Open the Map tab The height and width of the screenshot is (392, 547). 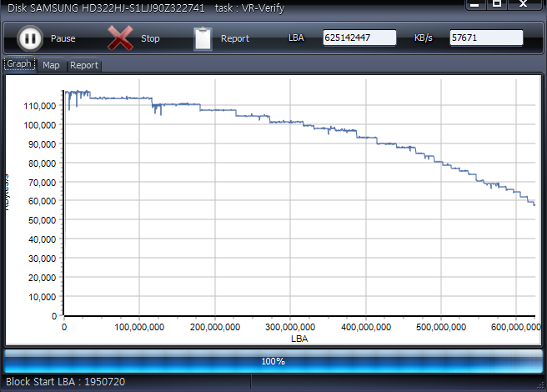pos(51,65)
